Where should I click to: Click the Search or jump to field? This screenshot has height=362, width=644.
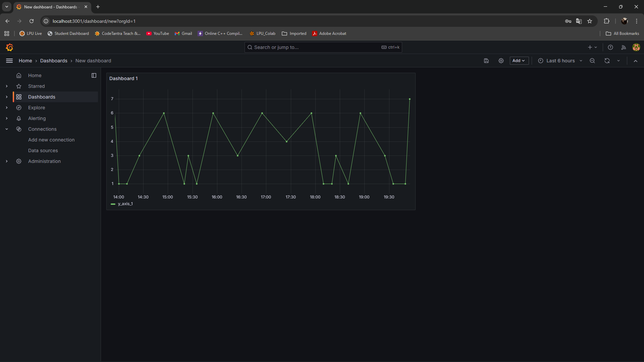pyautogui.click(x=315, y=47)
